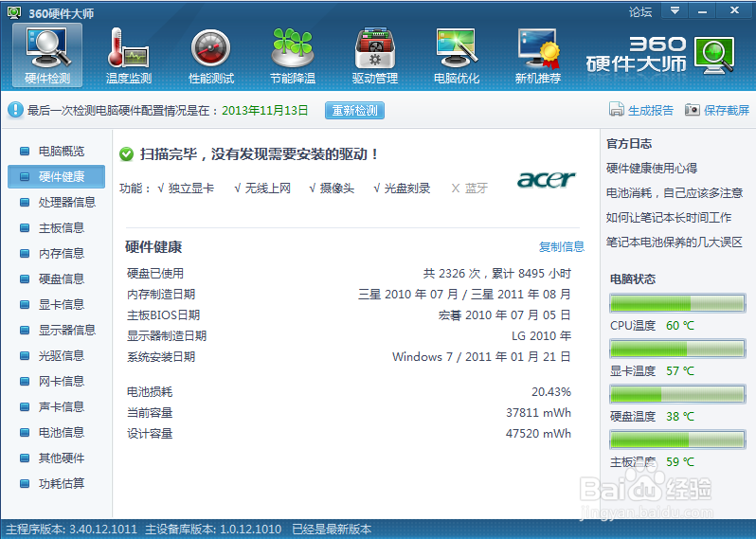Open article 笔记本电池保养的几大误区
The width and height of the screenshot is (756, 539).
pos(674,242)
